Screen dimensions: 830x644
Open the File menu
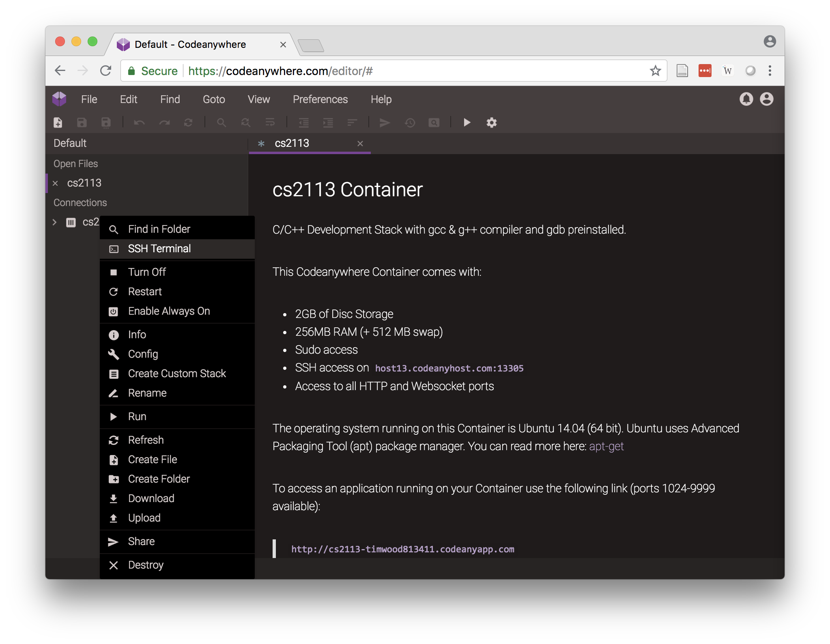pyautogui.click(x=89, y=99)
